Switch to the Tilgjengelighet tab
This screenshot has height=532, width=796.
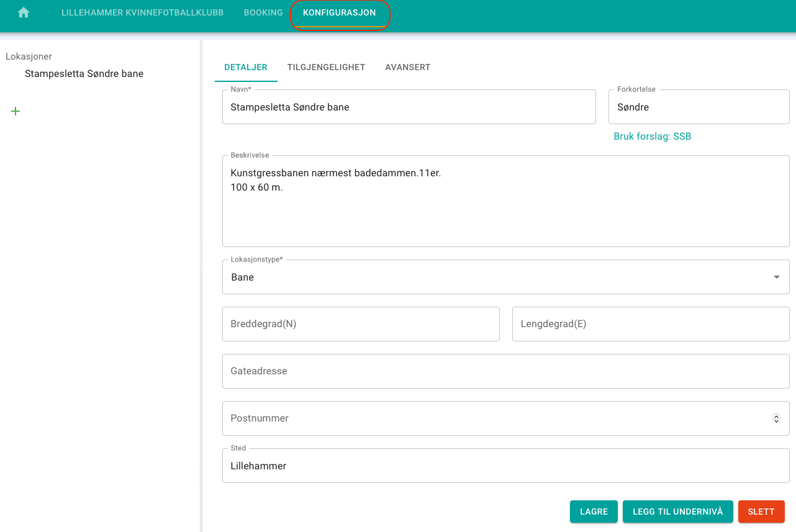tap(326, 67)
